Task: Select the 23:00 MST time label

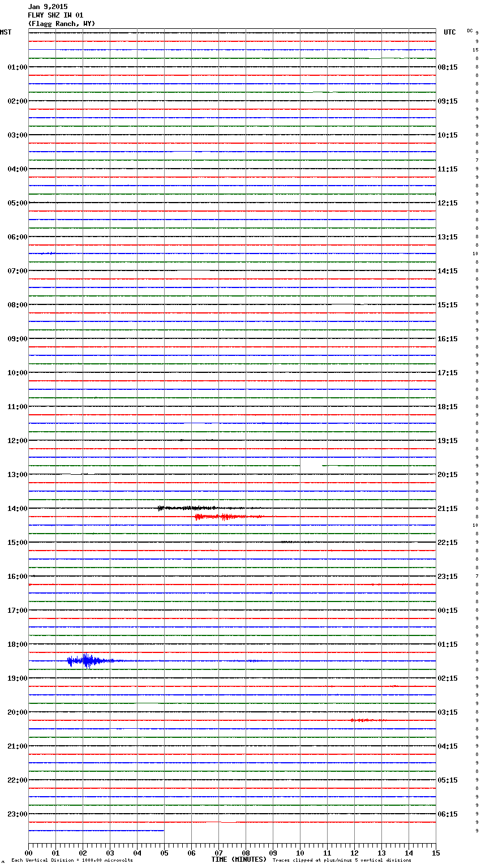Action: point(18,814)
